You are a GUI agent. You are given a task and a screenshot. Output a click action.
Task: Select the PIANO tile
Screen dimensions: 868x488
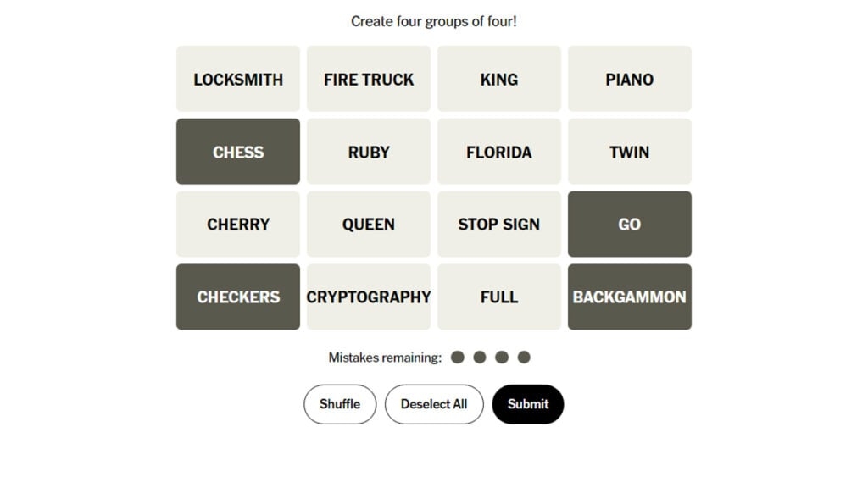pyautogui.click(x=630, y=79)
